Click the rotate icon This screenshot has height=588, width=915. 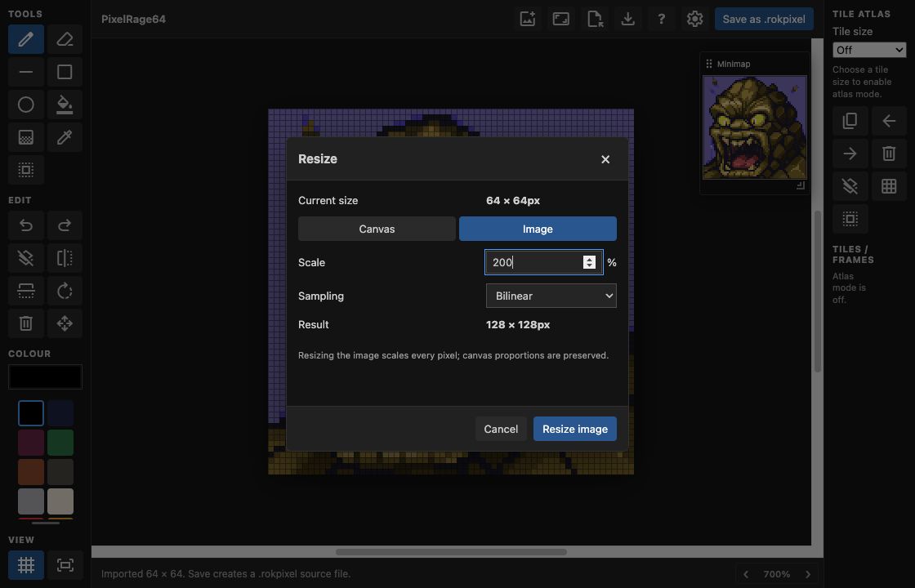click(65, 291)
